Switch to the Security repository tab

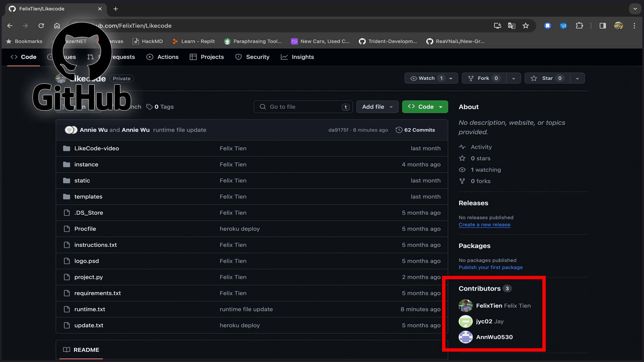point(252,57)
